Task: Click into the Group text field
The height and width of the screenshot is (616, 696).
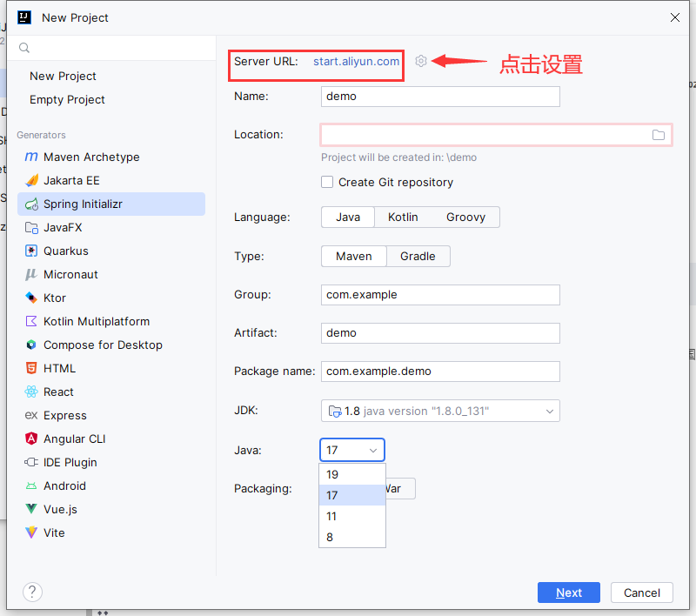Action: [x=440, y=295]
